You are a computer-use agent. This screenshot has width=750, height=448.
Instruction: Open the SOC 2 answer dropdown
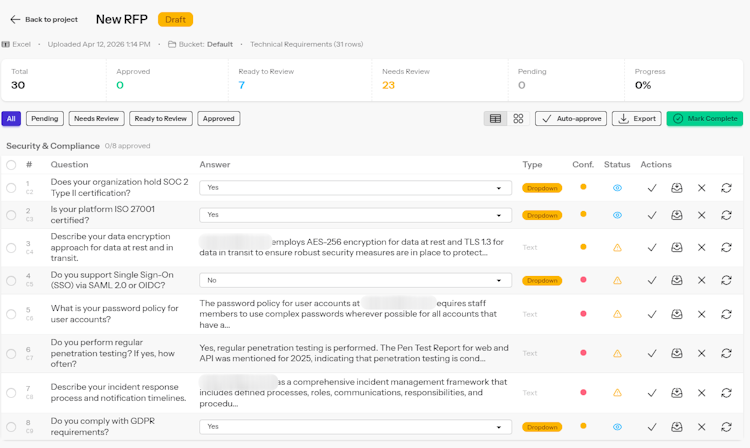(x=355, y=187)
